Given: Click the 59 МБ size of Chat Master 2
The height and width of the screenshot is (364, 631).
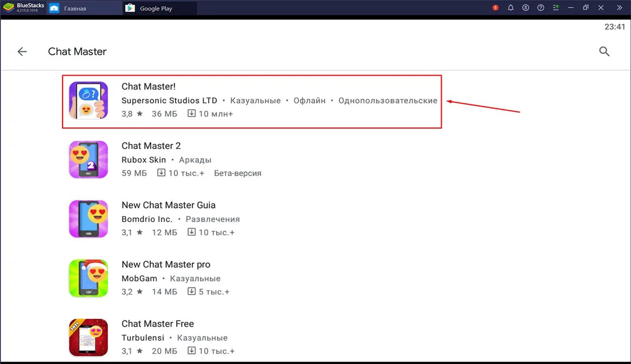Looking at the screenshot, I should click(134, 173).
